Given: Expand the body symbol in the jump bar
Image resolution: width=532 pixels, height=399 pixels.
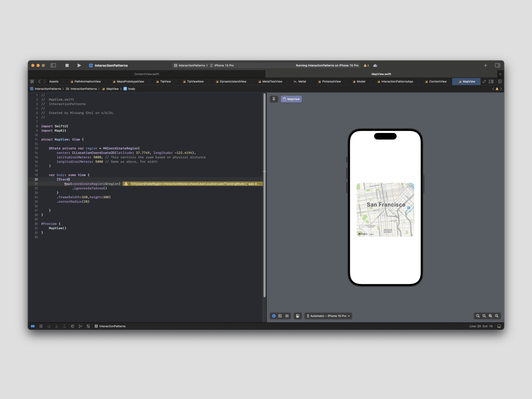Looking at the screenshot, I should coord(130,89).
